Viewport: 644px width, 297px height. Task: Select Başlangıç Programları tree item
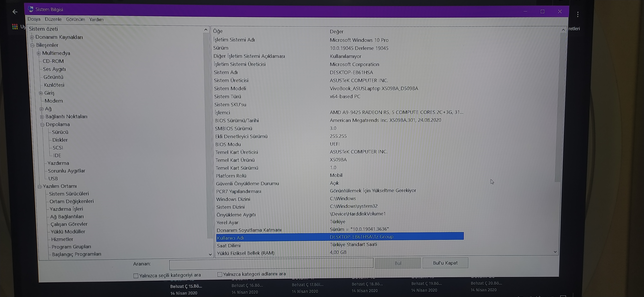tap(76, 254)
